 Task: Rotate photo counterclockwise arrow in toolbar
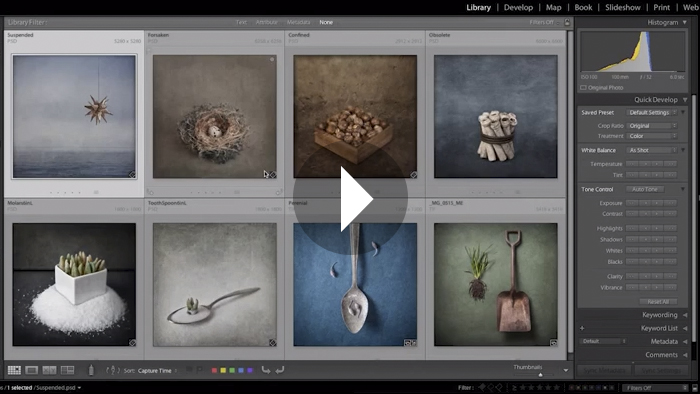tap(266, 370)
